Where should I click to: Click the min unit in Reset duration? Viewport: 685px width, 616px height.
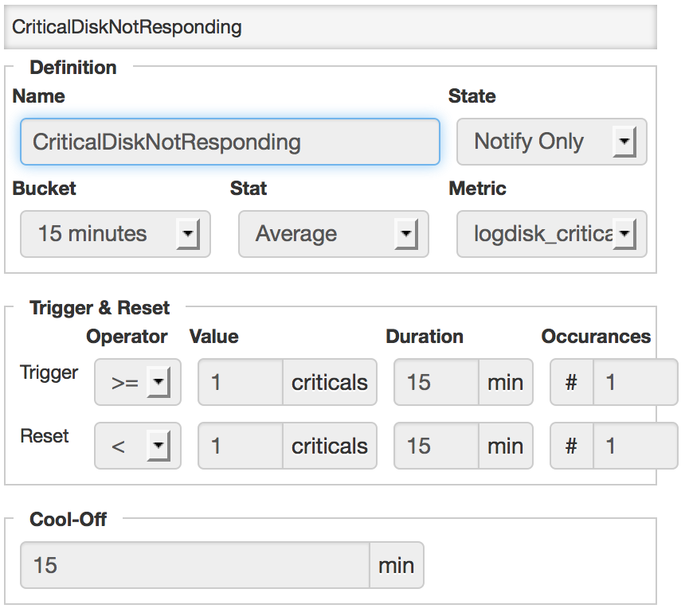(x=505, y=446)
